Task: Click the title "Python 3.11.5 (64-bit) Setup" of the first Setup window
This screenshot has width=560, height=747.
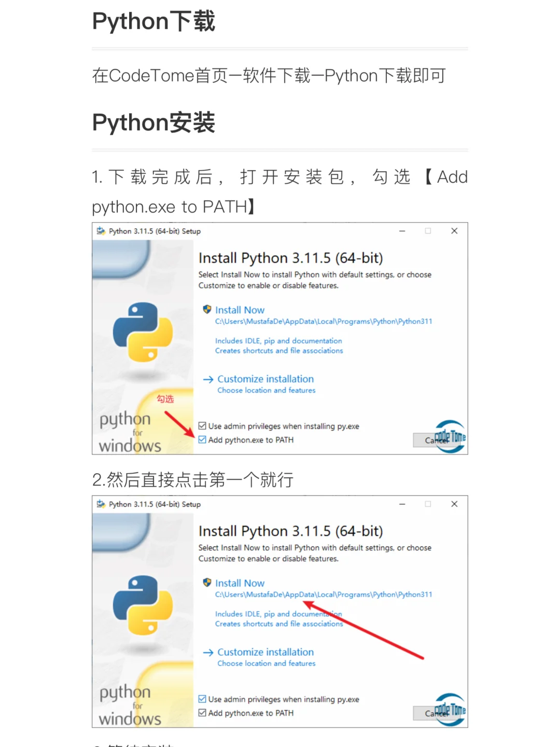Action: [155, 231]
